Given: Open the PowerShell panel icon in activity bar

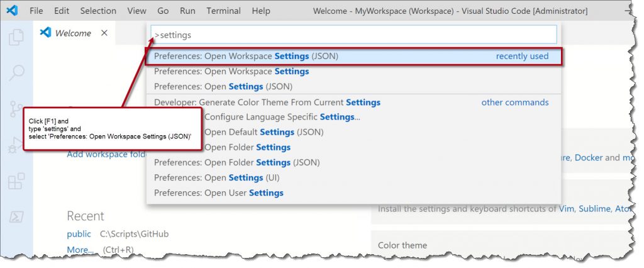Looking at the screenshot, I should 16,217.
